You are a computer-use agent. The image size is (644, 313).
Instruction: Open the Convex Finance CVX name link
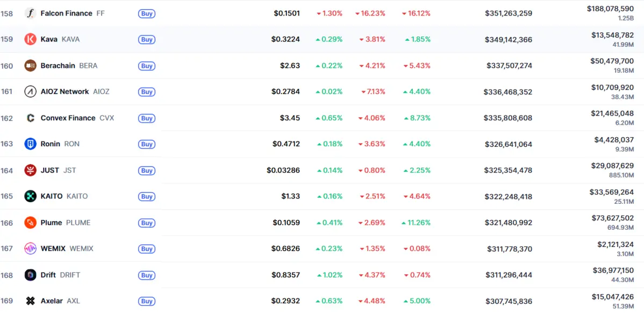tap(77, 118)
